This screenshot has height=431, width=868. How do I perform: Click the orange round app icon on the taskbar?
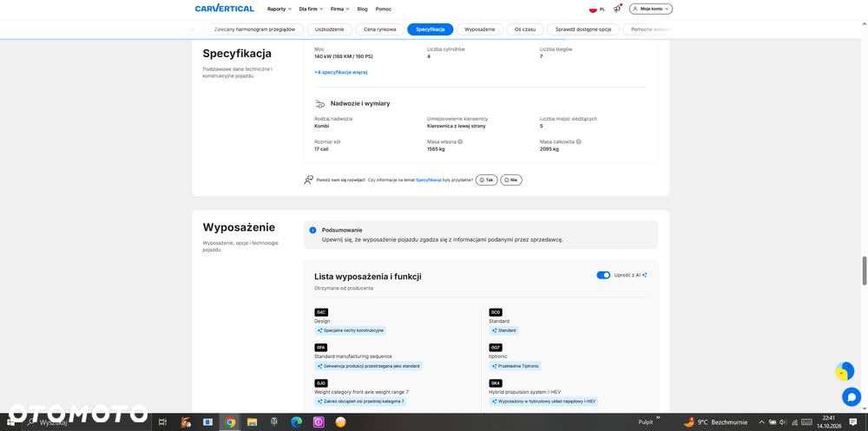point(340,422)
